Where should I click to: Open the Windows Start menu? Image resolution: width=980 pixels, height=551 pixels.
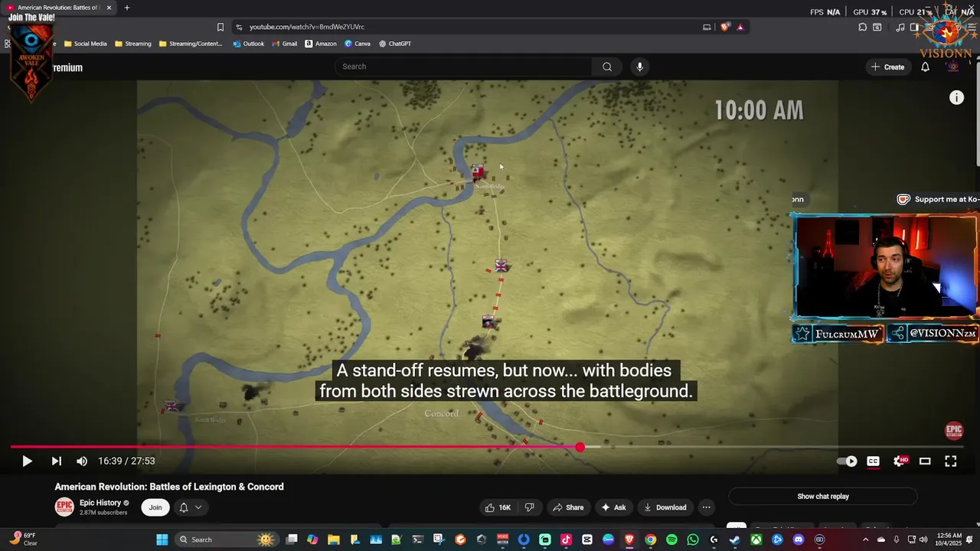click(162, 540)
